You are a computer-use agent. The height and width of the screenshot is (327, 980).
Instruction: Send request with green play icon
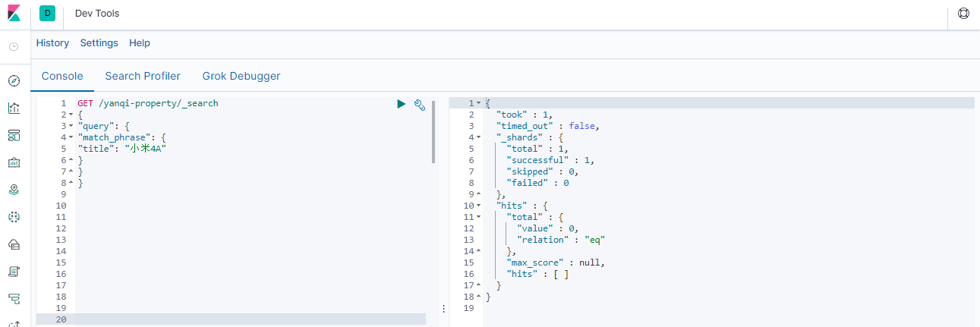pos(402,104)
